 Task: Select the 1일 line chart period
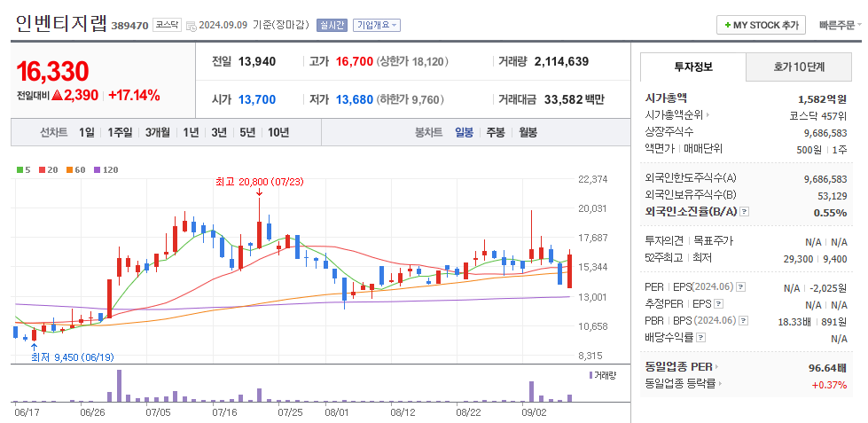tap(86, 133)
